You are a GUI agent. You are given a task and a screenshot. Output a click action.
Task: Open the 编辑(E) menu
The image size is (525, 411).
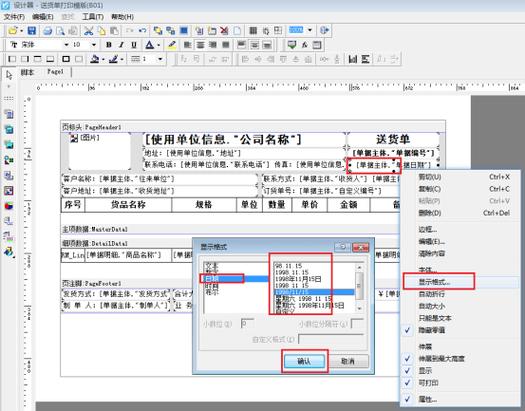(43, 17)
